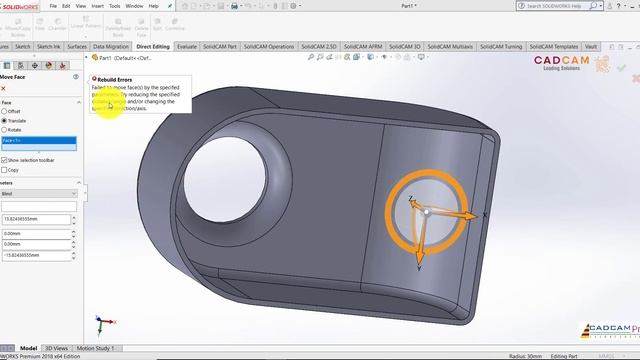This screenshot has width=640, height=360.
Task: Switch to the SolidCAM Operations tab
Action: (269, 47)
